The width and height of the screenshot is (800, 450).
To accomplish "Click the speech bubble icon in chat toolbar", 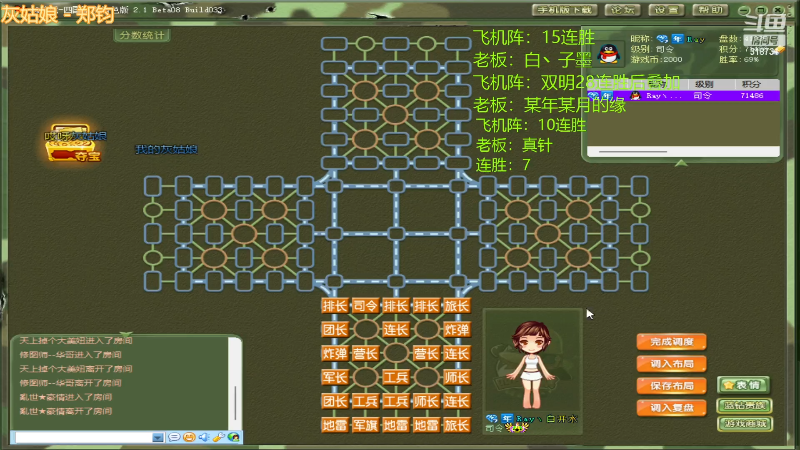I will [x=174, y=437].
